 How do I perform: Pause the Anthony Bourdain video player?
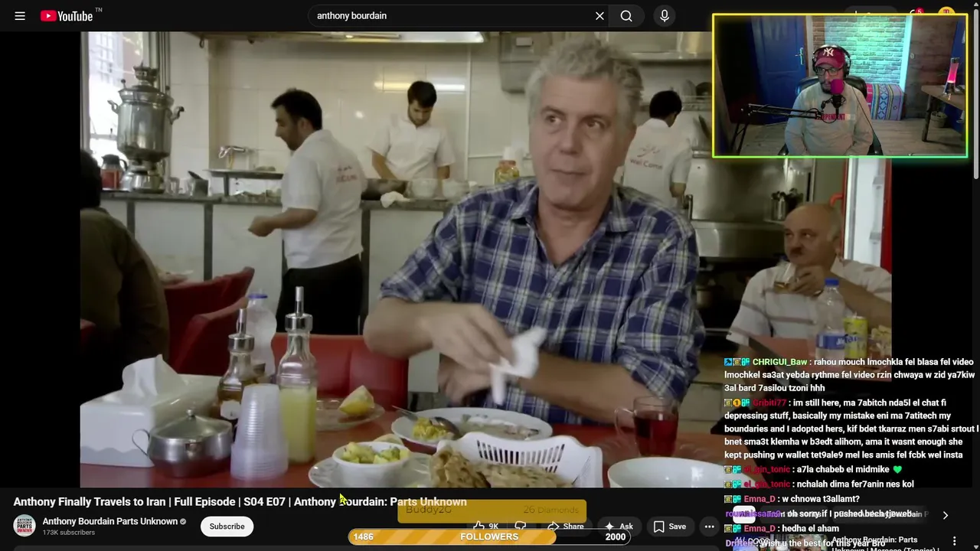point(485,259)
